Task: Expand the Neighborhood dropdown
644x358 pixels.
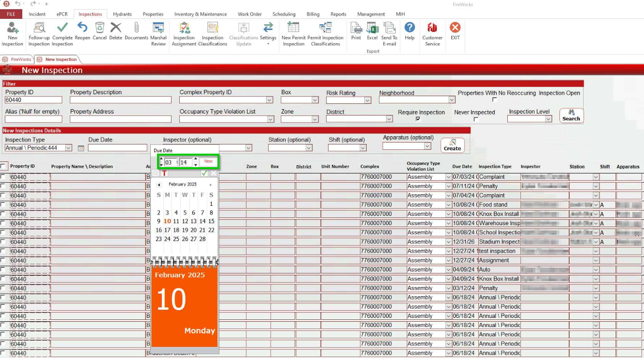Action: click(452, 100)
